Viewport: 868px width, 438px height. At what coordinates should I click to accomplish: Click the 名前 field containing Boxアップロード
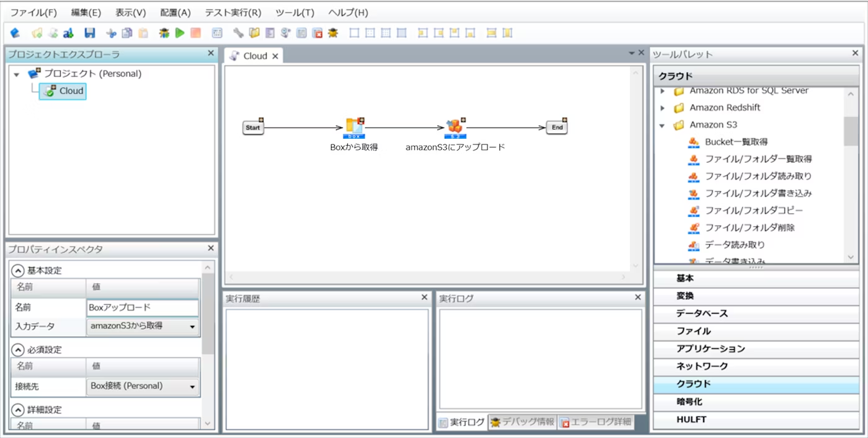[143, 307]
